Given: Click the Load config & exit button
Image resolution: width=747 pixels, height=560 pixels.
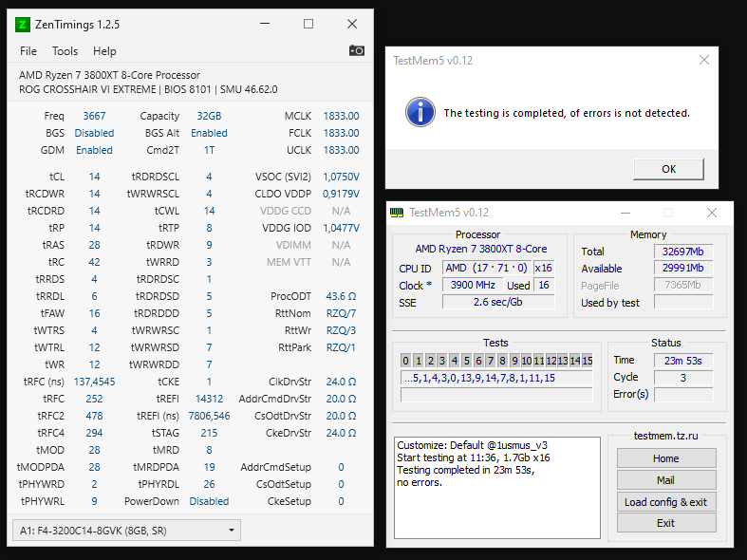Looking at the screenshot, I should pos(666,502).
